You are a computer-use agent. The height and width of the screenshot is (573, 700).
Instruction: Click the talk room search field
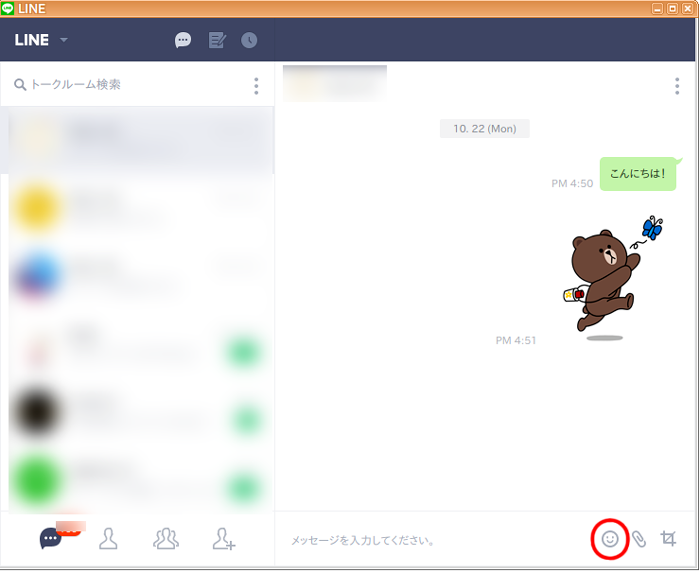pos(129,84)
